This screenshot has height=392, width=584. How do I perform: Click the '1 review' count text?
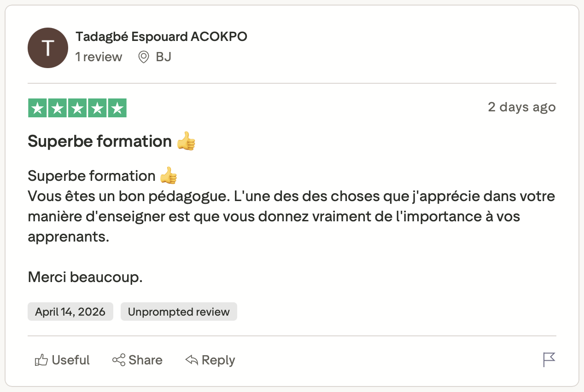coord(99,57)
